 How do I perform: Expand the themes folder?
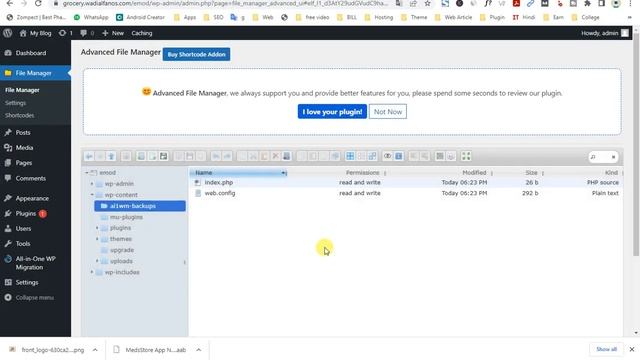tap(97, 239)
